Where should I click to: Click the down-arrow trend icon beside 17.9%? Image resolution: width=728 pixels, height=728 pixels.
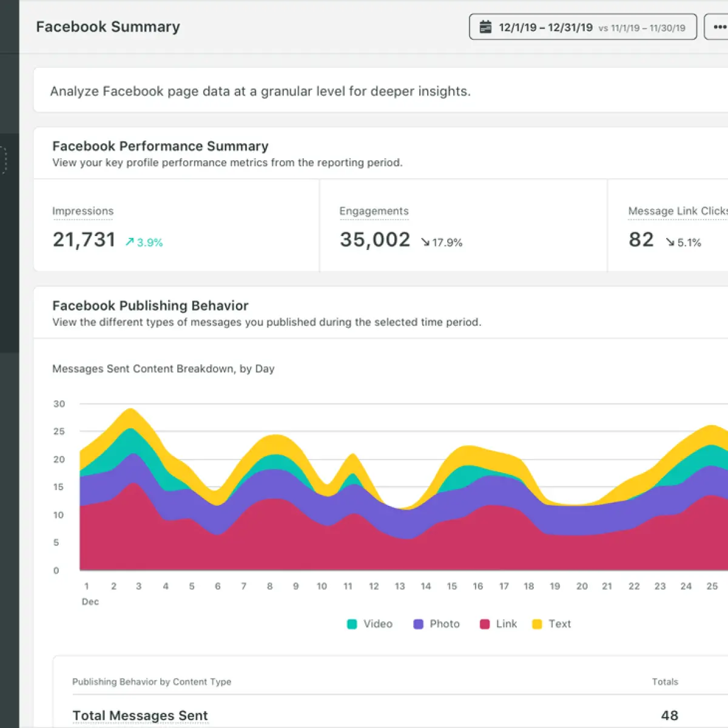(425, 242)
